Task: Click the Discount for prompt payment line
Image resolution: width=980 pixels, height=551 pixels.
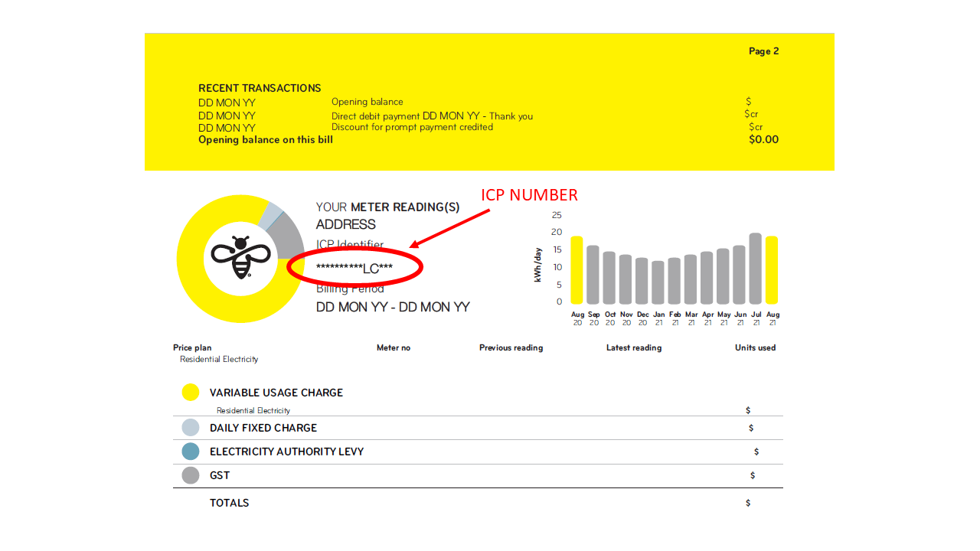Action: pyautogui.click(x=412, y=127)
